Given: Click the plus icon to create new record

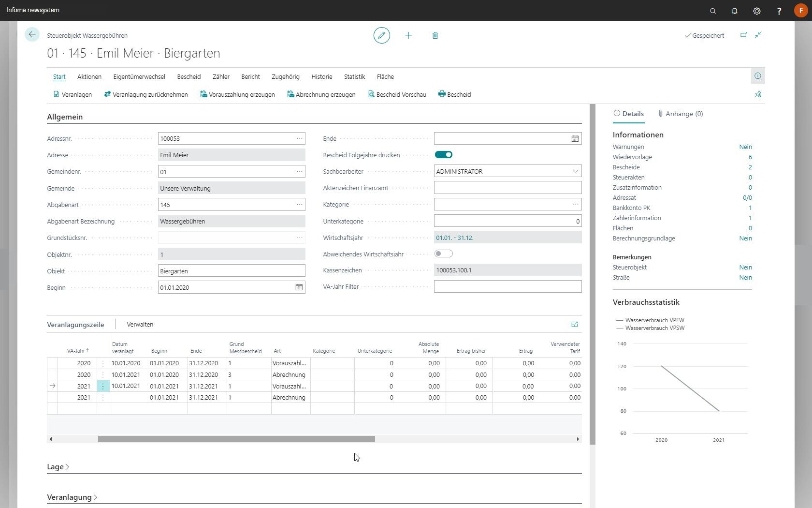Looking at the screenshot, I should (408, 35).
